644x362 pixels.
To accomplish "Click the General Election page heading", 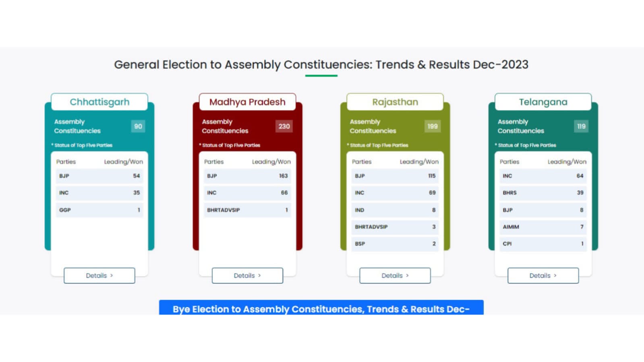I will tap(321, 64).
